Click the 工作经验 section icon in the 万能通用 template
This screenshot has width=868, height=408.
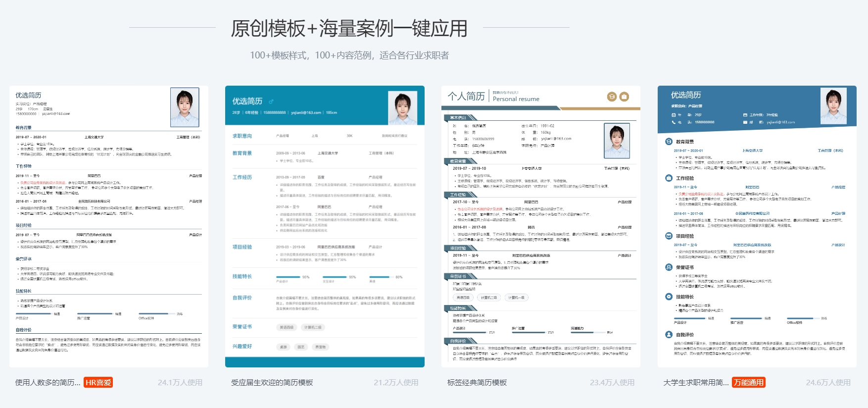point(669,178)
